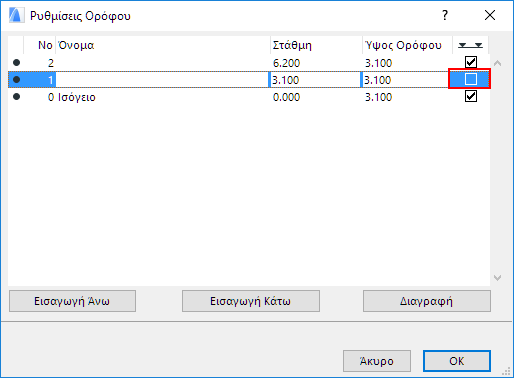514x378 pixels.
Task: Click the bullet icon of story 2
Action: click(16, 62)
